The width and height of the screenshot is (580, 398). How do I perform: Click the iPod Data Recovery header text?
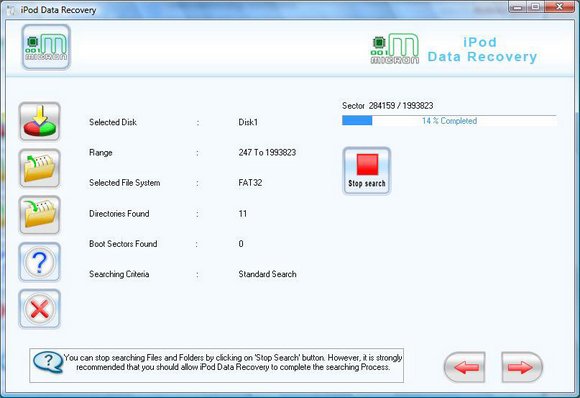coord(482,50)
